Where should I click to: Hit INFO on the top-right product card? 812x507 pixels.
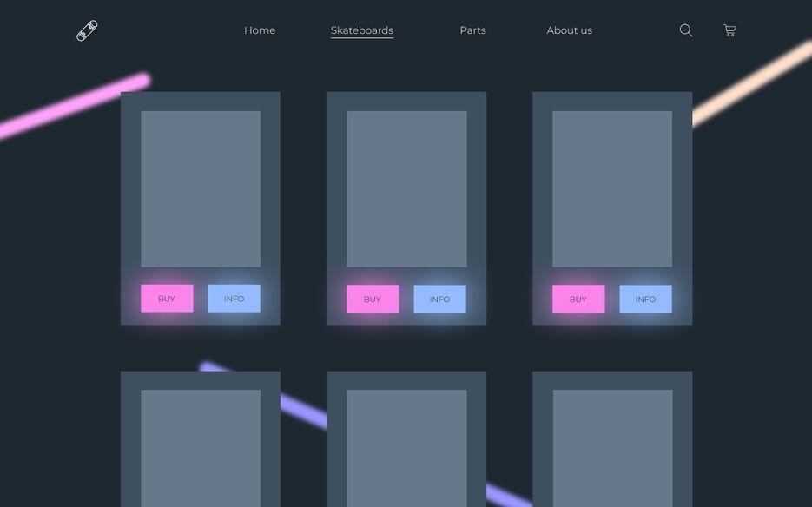point(645,299)
